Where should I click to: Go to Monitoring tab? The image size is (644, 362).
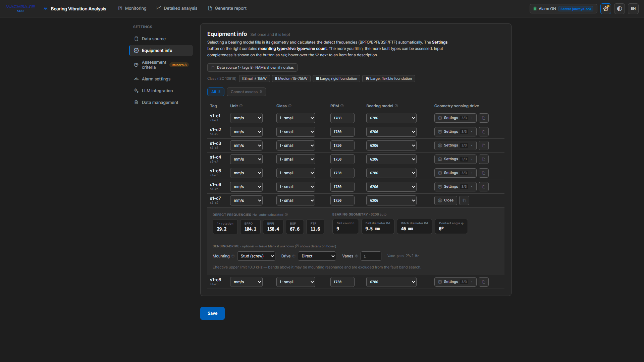(132, 8)
